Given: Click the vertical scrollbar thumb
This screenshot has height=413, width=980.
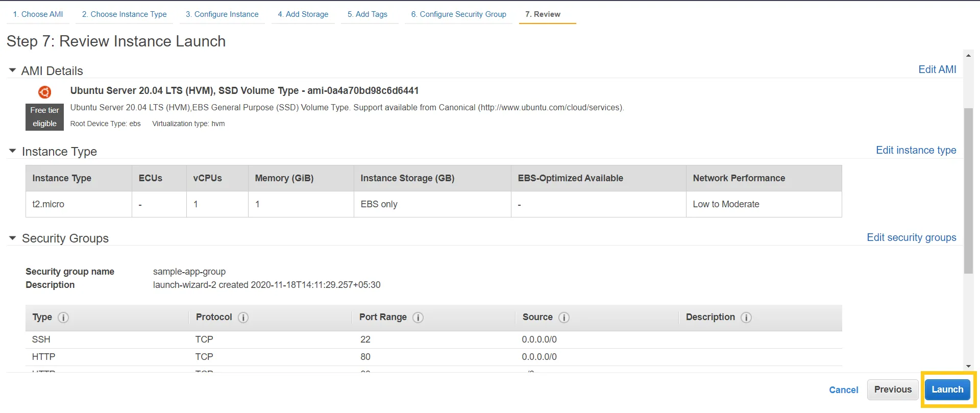Looking at the screenshot, I should pos(968,190).
